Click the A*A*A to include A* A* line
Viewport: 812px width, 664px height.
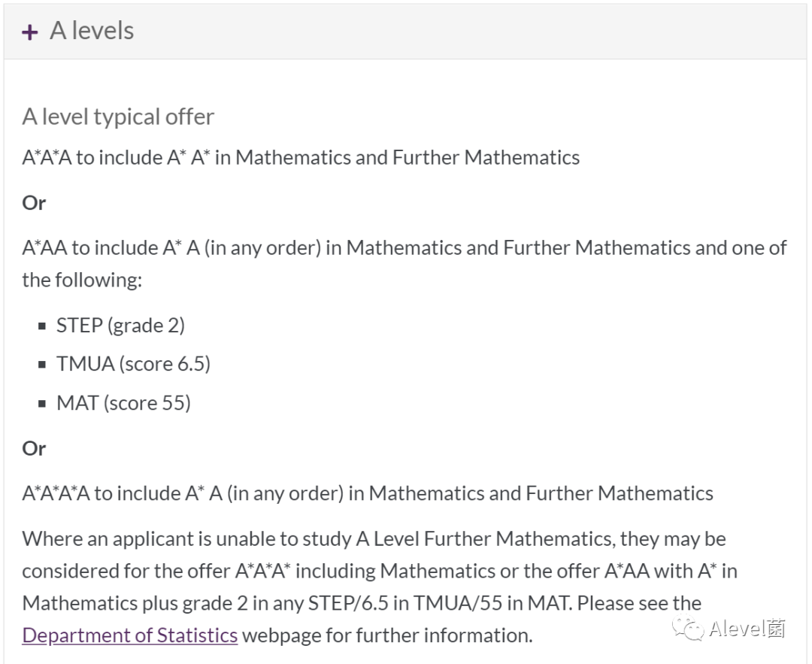(301, 157)
